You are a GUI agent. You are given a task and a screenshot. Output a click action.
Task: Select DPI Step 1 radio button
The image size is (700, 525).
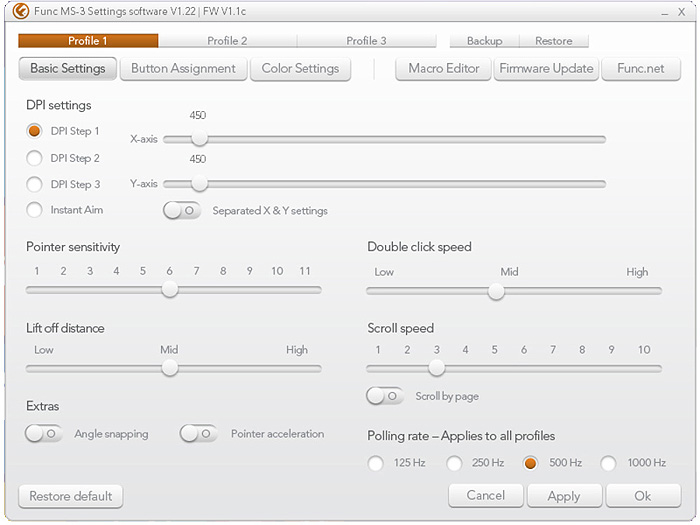[x=34, y=131]
